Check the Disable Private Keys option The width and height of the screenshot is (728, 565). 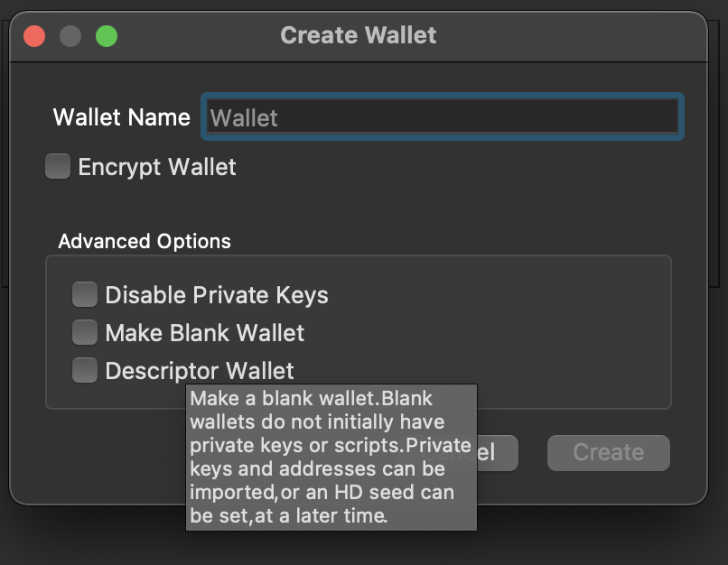pos(85,294)
